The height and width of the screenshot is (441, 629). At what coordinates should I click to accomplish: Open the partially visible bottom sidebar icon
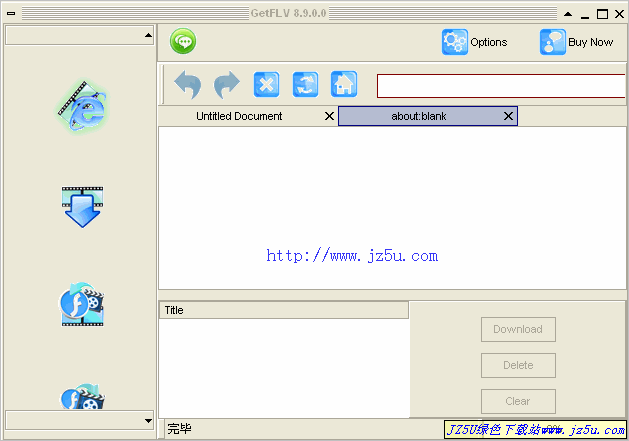pyautogui.click(x=82, y=397)
